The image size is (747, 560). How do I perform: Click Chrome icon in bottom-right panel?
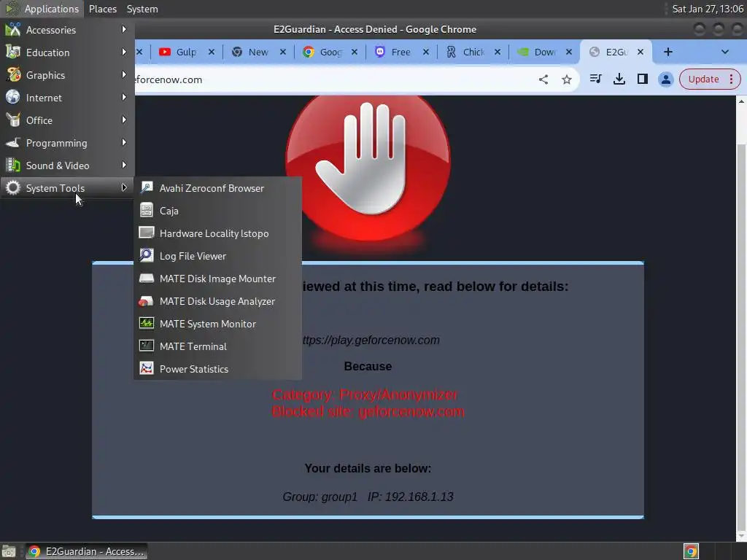point(691,551)
